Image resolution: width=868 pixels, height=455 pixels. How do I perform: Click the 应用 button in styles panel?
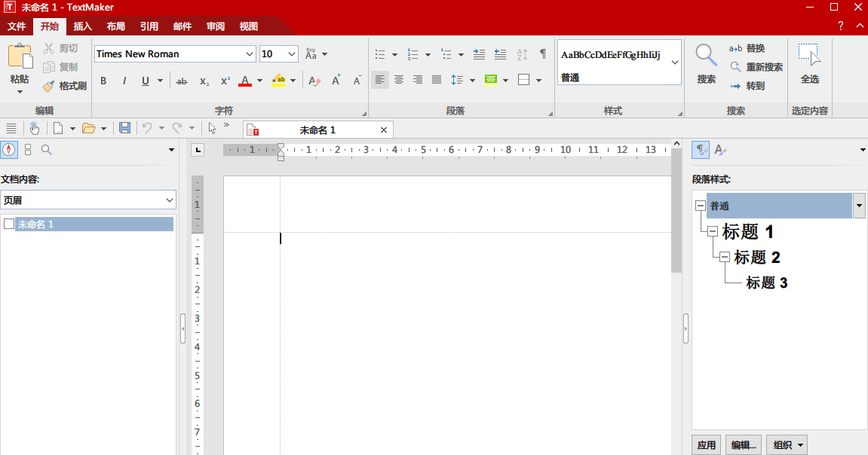coord(707,444)
